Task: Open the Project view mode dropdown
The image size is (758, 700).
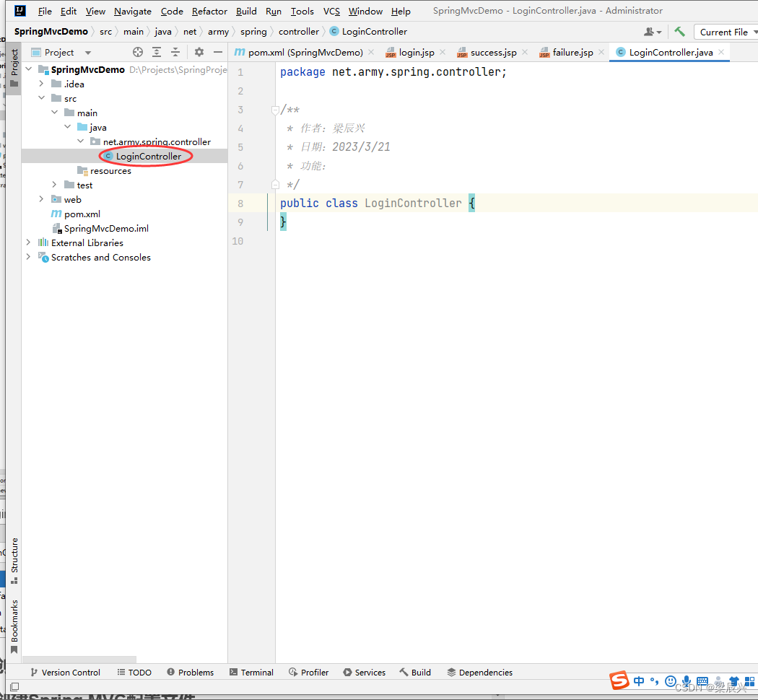Action: (87, 52)
